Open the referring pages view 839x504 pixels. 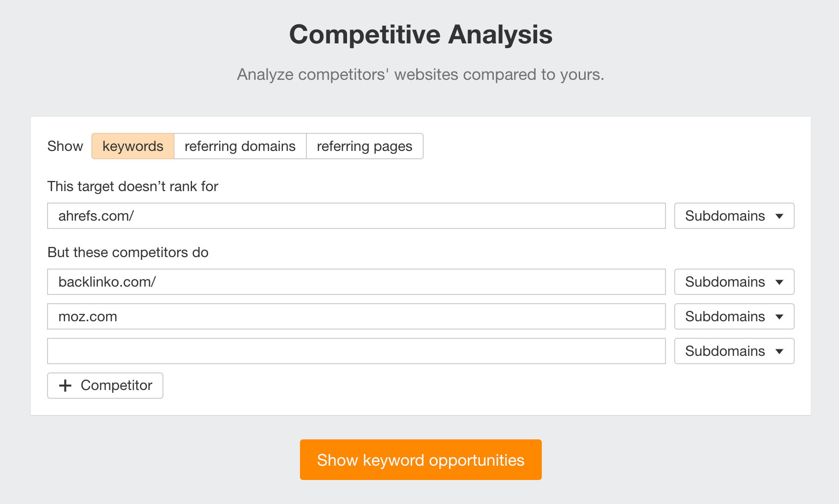click(364, 146)
